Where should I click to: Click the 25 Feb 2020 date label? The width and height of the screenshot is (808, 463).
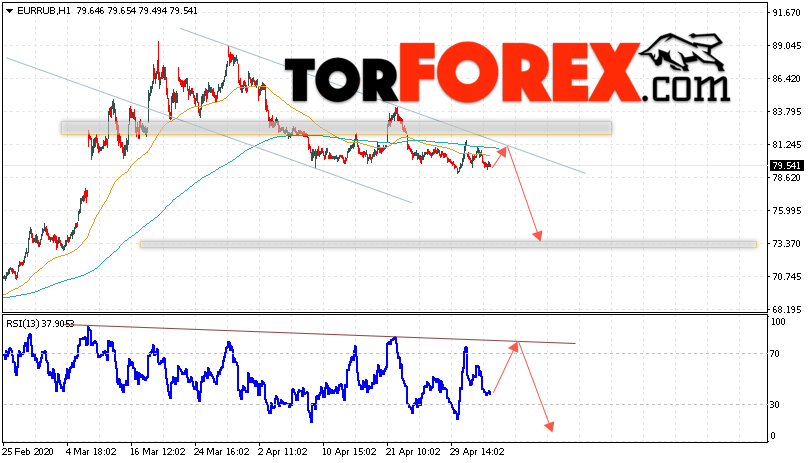pyautogui.click(x=28, y=452)
